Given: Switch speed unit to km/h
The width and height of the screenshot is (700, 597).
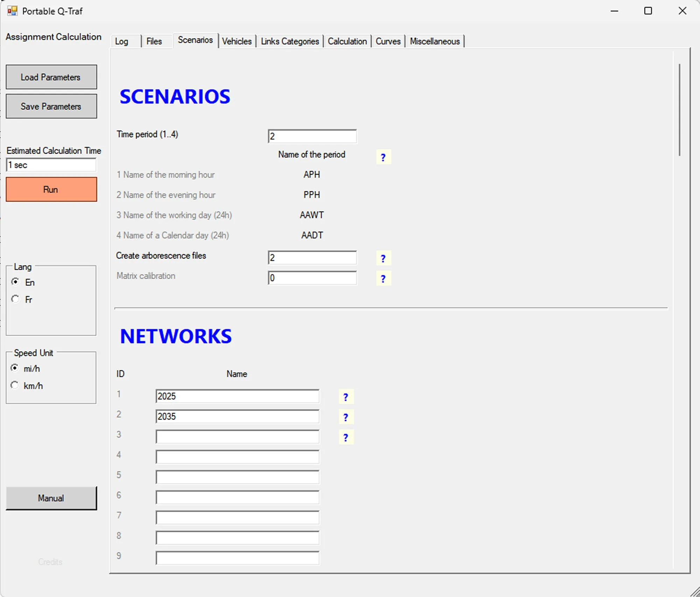Looking at the screenshot, I should coord(15,385).
